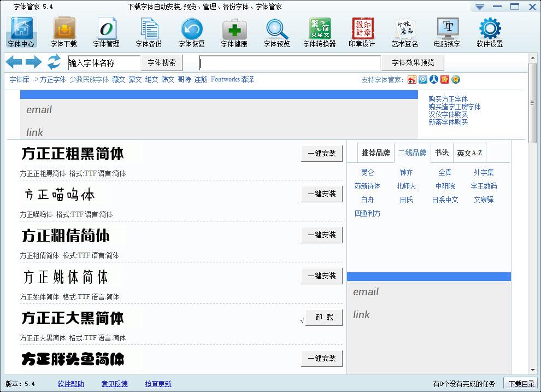Screen dimensions: 541x392
Task: Click the 检查更新 link
Action: [x=158, y=384]
